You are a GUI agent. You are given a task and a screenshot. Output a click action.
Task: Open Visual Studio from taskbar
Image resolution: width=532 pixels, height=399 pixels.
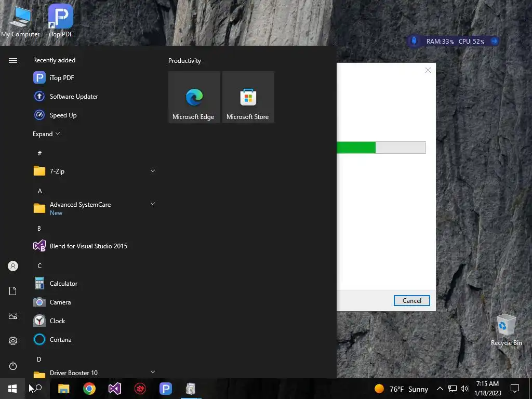click(x=115, y=389)
